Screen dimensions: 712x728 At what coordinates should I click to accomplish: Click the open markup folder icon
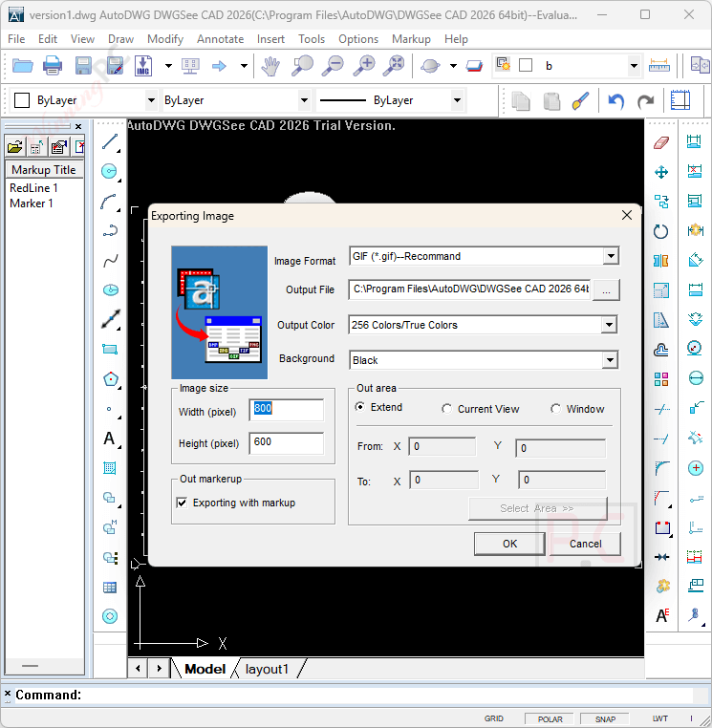coord(15,148)
